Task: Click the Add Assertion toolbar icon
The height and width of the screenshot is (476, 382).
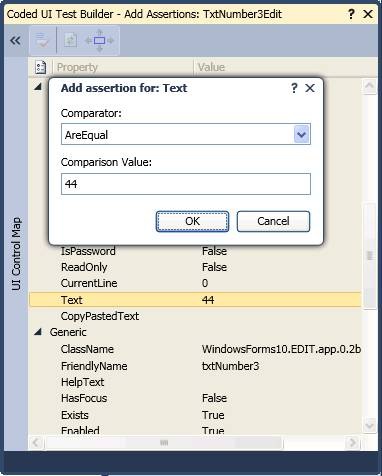Action: click(x=42, y=41)
